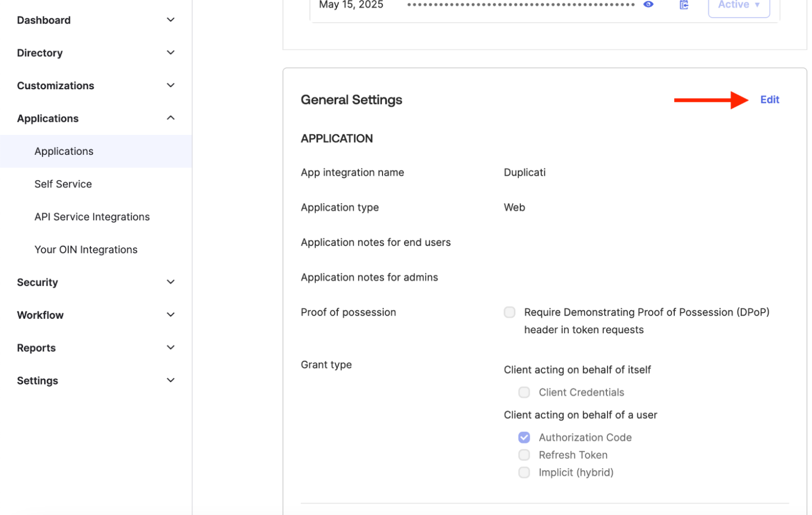Tick the Implicit (hybrid) checkbox
Viewport: 812px width, 515px height.
point(524,473)
